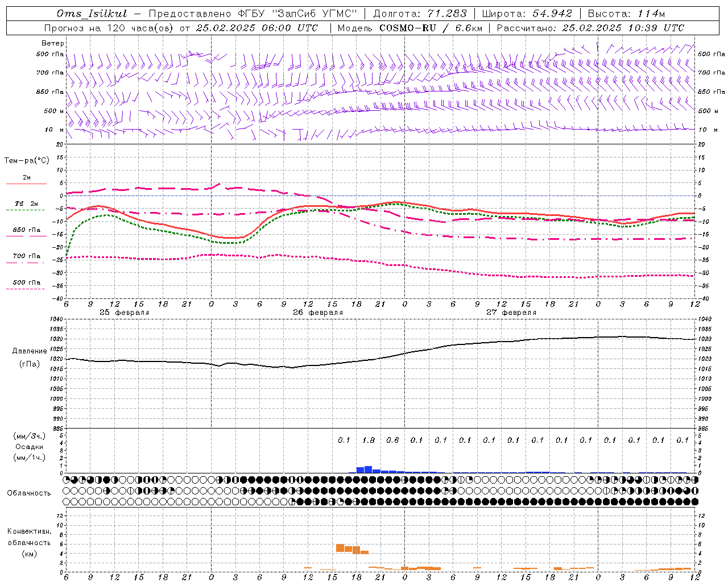Click the 'Высота: 114м' elevation text
The image size is (728, 582).
tap(626, 14)
